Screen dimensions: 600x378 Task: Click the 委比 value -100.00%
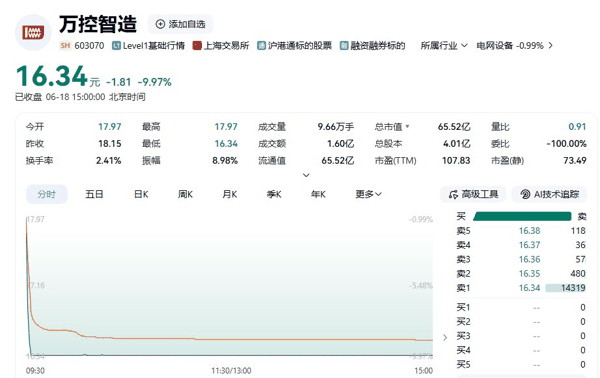point(566,143)
